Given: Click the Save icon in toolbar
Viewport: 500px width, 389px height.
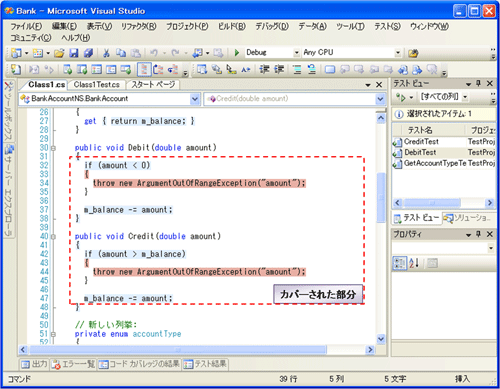Looking at the screenshot, I should pyautogui.click(x=74, y=53).
